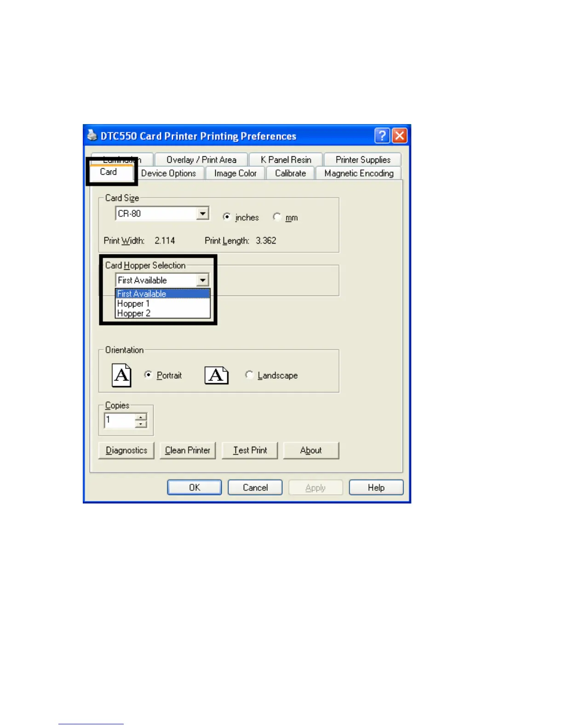Select First Available in hopper list

tap(163, 294)
